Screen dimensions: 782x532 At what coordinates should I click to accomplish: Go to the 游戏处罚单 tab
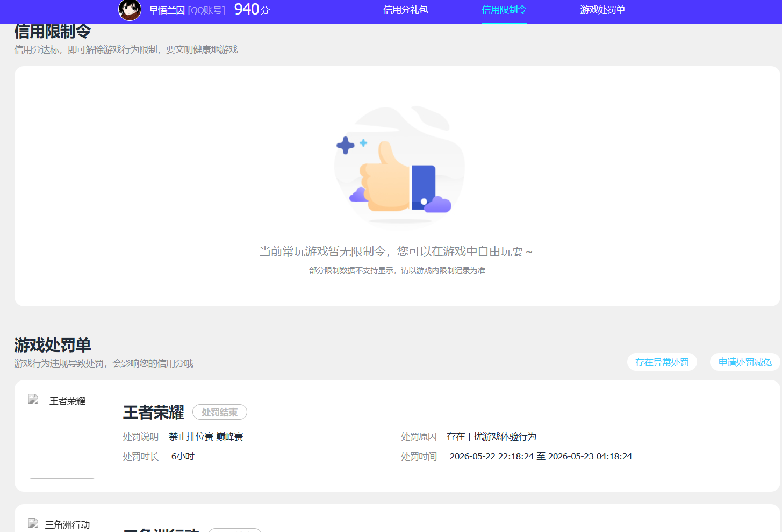point(602,10)
